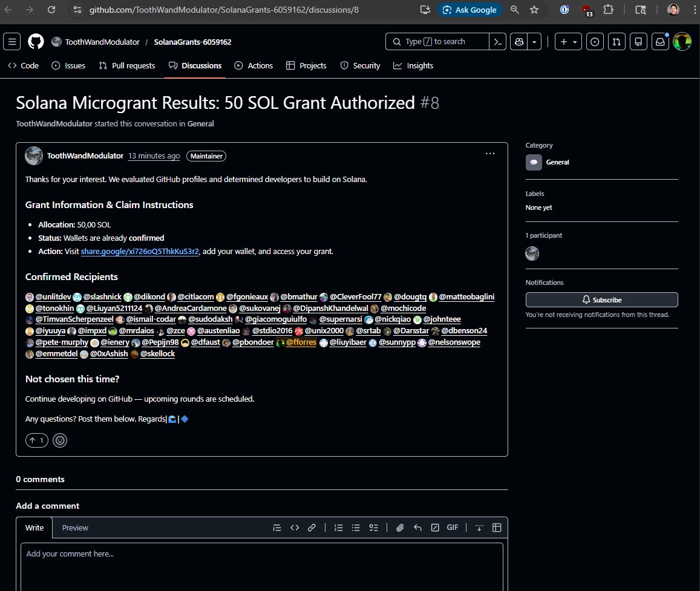Viewport: 700px width, 591px height.
Task: Open Copilot chat icon in header
Action: click(518, 42)
